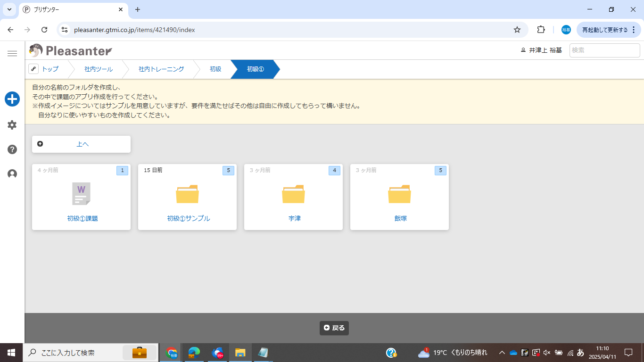The image size is (644, 362).
Task: Click the Pleasanter logo
Action: [71, 50]
